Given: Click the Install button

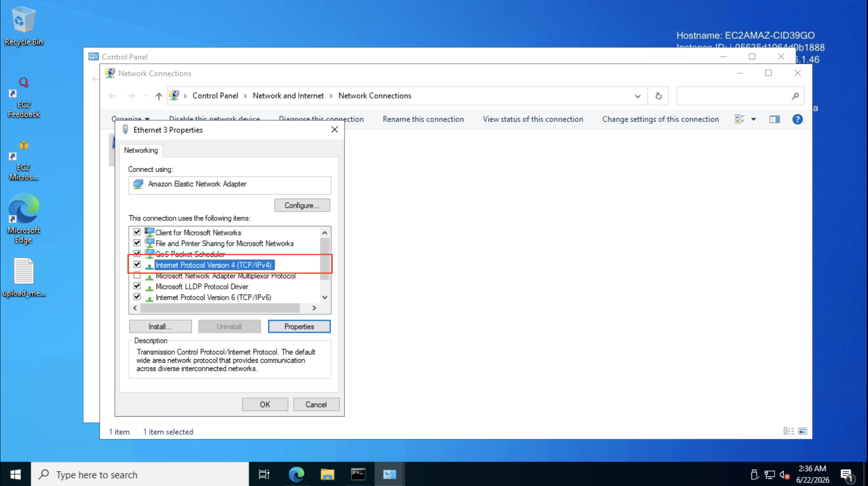Looking at the screenshot, I should 160,327.
